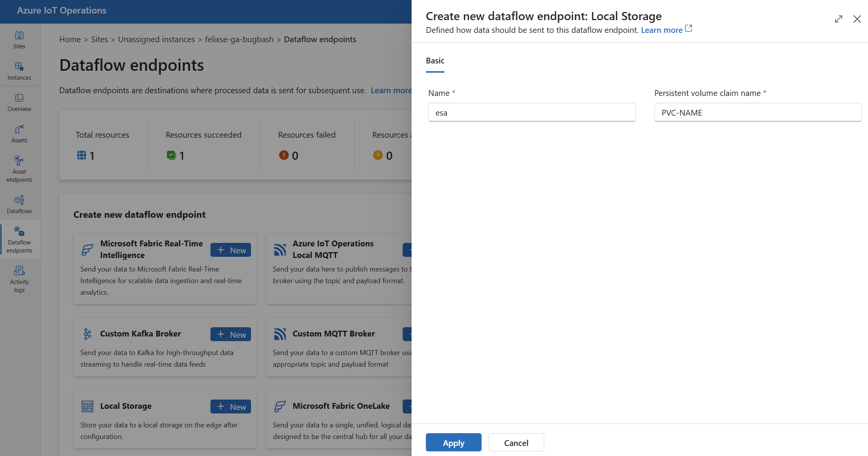Apply the new Local Storage endpoint

pos(453,442)
